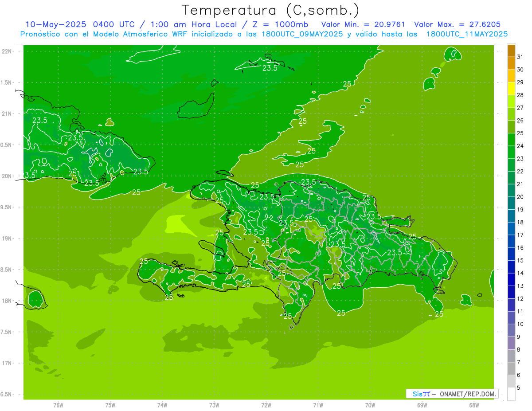Click the color scale label 31
The width and height of the screenshot is (532, 411).
(x=520, y=57)
